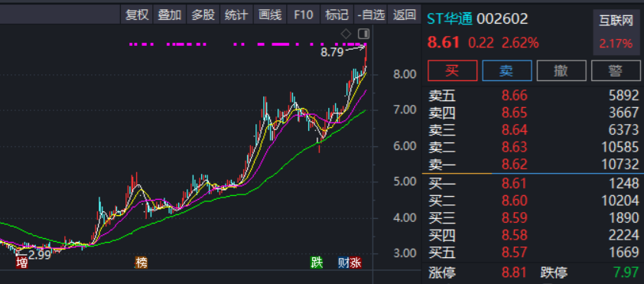This screenshot has width=644, height=284.
Task: Open the 复权 adjustment menu
Action: coord(137,15)
